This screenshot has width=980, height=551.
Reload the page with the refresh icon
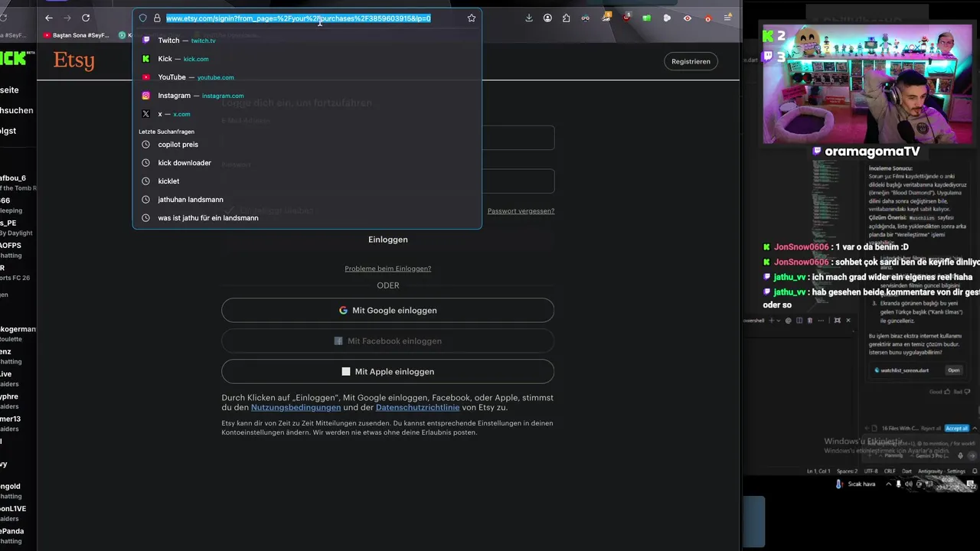coord(86,18)
